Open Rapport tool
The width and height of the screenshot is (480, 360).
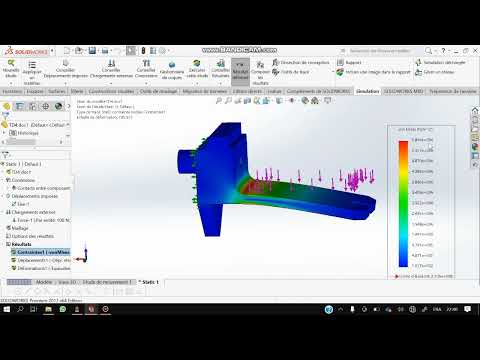click(x=349, y=62)
